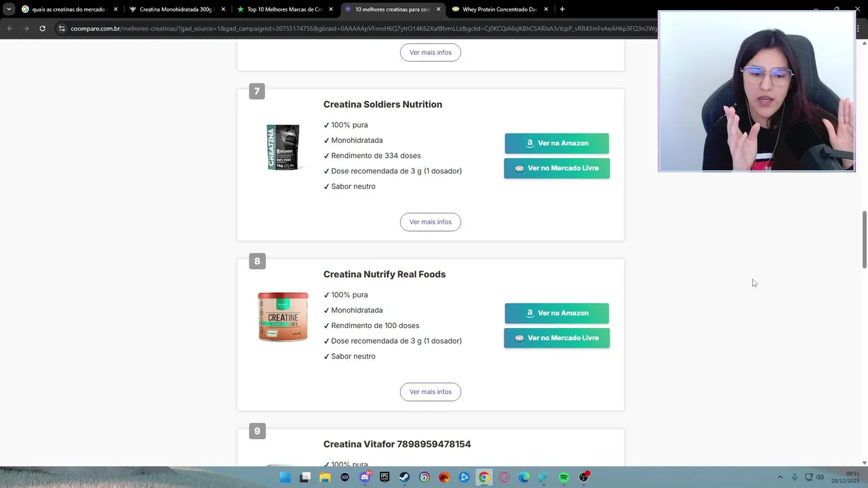The image size is (868, 488).
Task: Open the tab search dropdown arrow
Action: click(8, 9)
